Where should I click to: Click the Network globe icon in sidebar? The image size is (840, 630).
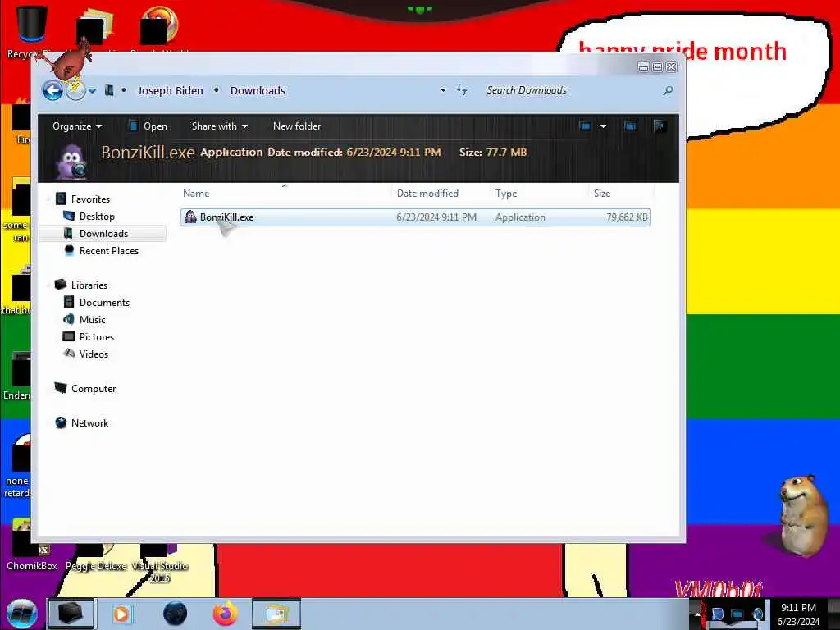click(x=61, y=422)
